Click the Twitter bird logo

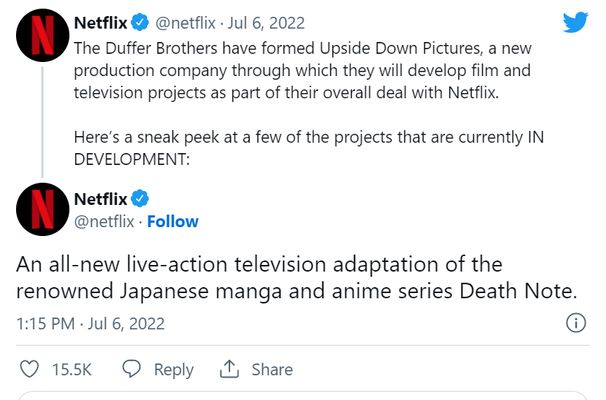coord(575,22)
